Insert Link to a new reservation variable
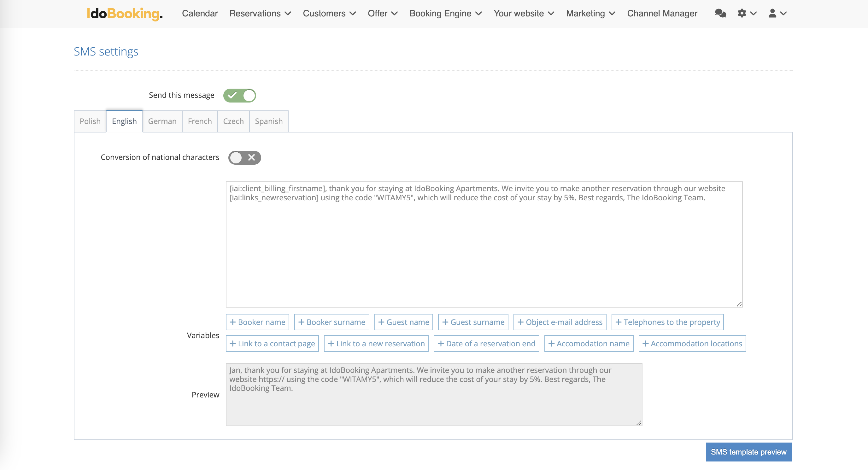The width and height of the screenshot is (868, 470). tap(376, 344)
